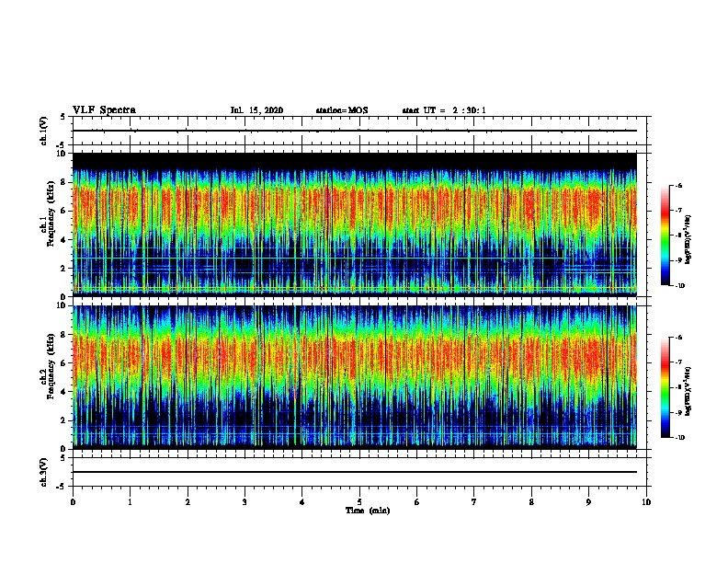728x563 pixels.
Task: Click the "5" tick on ch.1(V) axis
Action: (x=63, y=117)
